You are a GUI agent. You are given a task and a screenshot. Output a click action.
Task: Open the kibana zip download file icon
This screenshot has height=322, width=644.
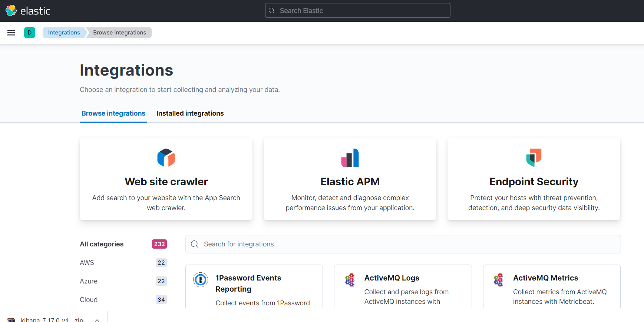tap(11, 319)
